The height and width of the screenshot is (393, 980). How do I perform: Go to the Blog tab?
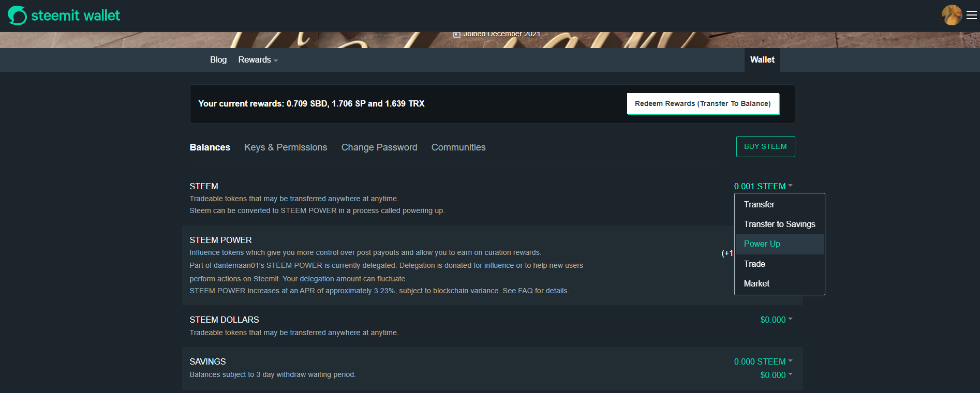point(218,60)
